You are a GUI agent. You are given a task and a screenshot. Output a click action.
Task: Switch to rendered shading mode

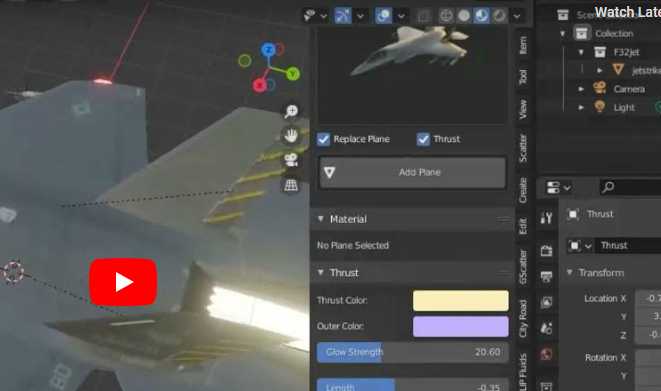coord(499,16)
